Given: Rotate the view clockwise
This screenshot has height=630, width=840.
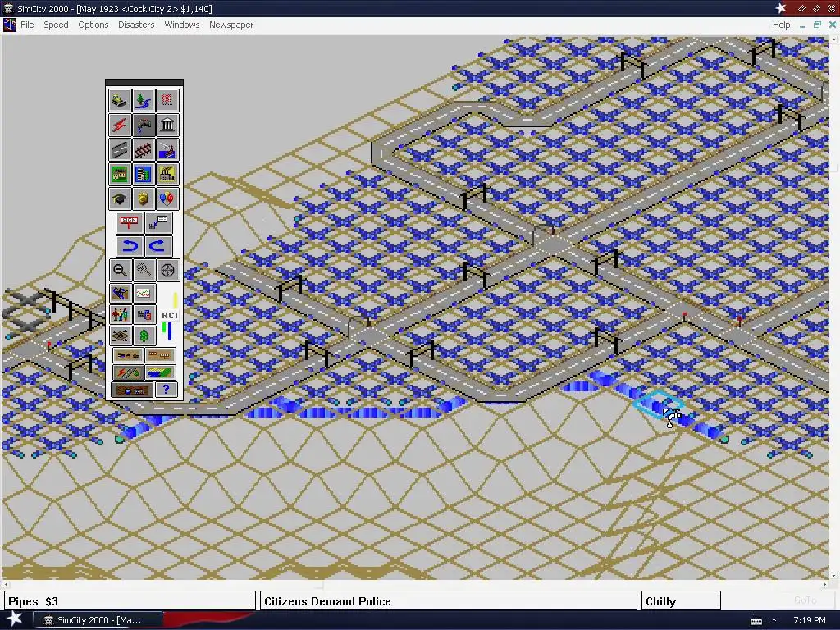Looking at the screenshot, I should pos(158,246).
